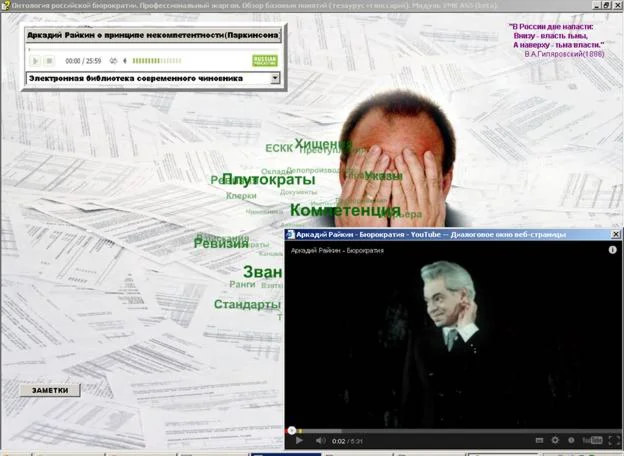
Task: Click the Gilyarovsky quote text
Action: coord(557,40)
